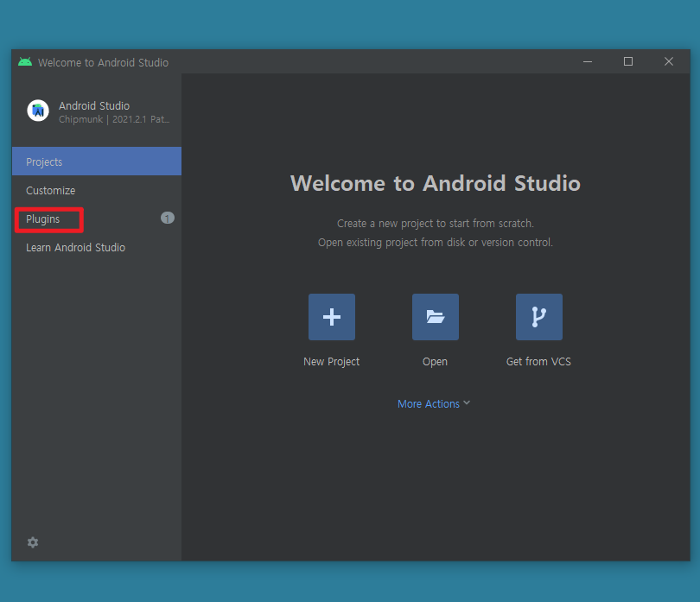Click the New Project label
The image size is (700, 602).
pyautogui.click(x=331, y=362)
